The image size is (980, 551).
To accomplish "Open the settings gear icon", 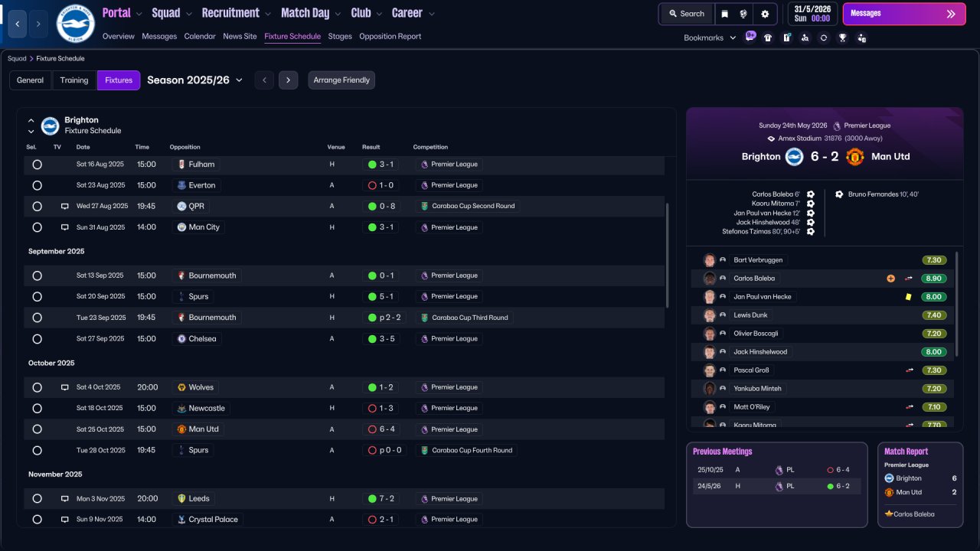I will [765, 14].
